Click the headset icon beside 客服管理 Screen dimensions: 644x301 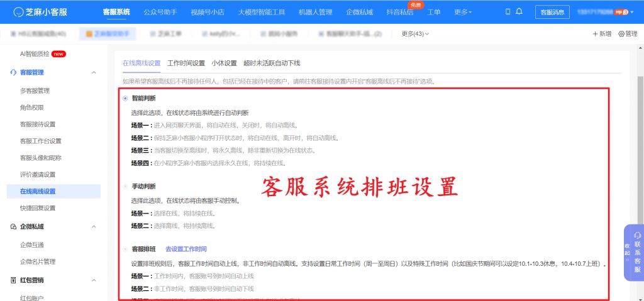(13, 72)
